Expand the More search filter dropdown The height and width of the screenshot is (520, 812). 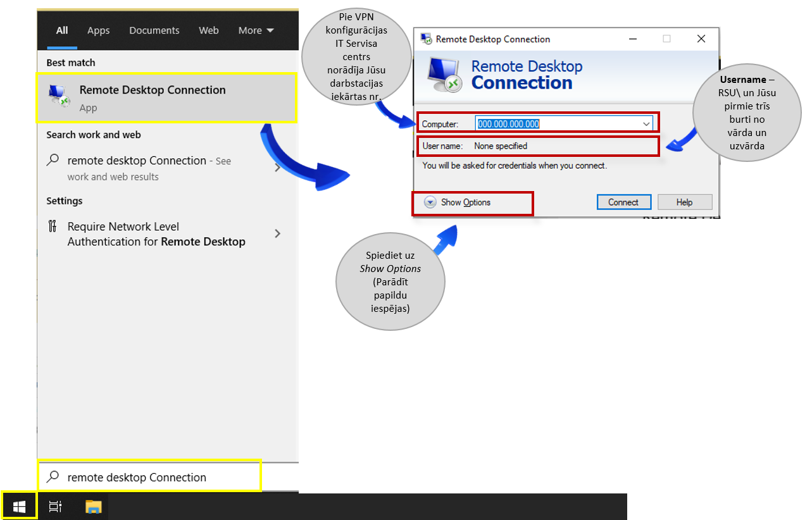click(x=256, y=30)
